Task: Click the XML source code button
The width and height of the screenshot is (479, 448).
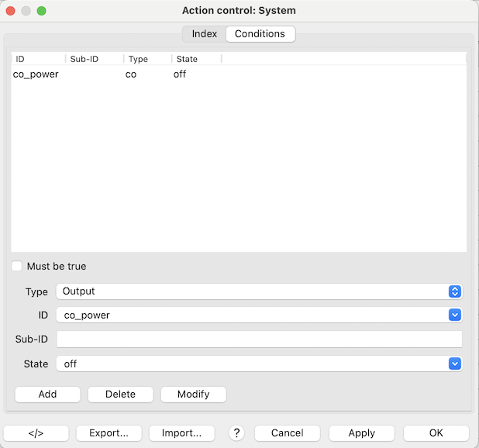Action: [36, 433]
